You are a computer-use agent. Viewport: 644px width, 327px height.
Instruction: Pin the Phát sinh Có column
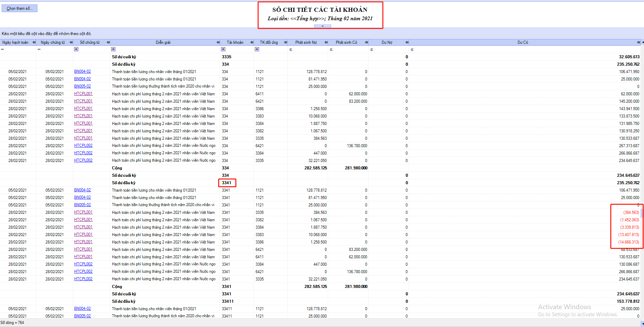pyautogui.click(x=367, y=42)
